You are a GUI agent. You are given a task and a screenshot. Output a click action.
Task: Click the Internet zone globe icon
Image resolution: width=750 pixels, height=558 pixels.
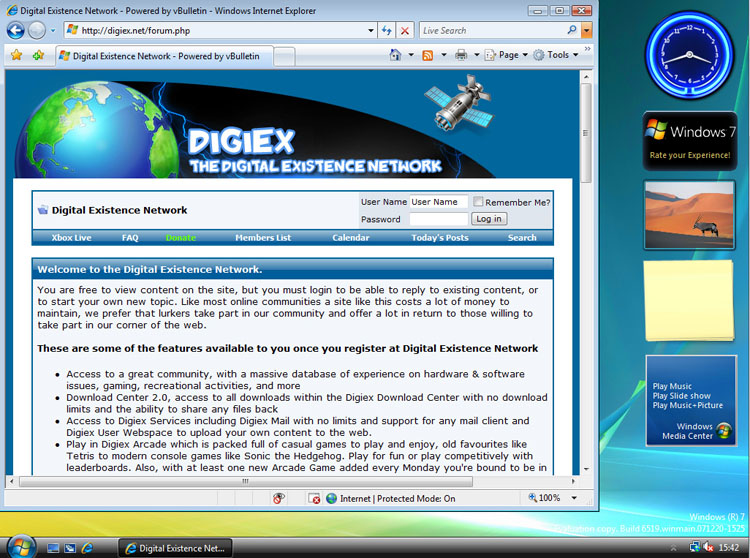pyautogui.click(x=331, y=498)
